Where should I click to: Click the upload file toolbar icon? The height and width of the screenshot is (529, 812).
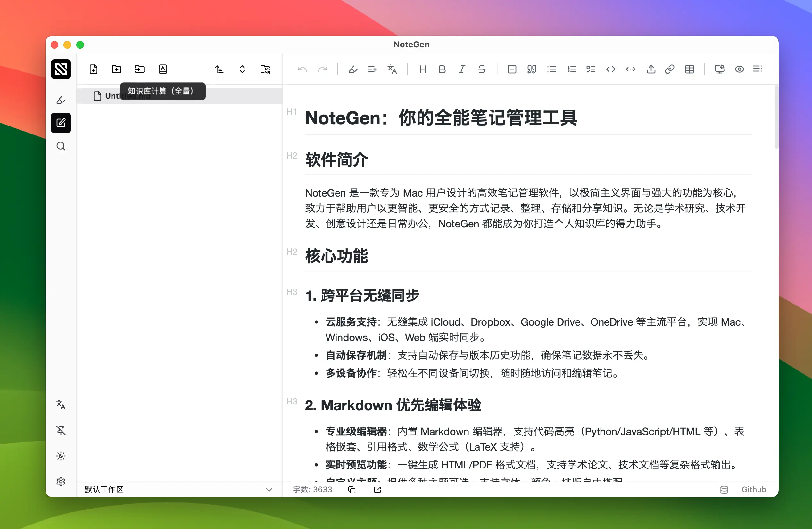point(651,69)
